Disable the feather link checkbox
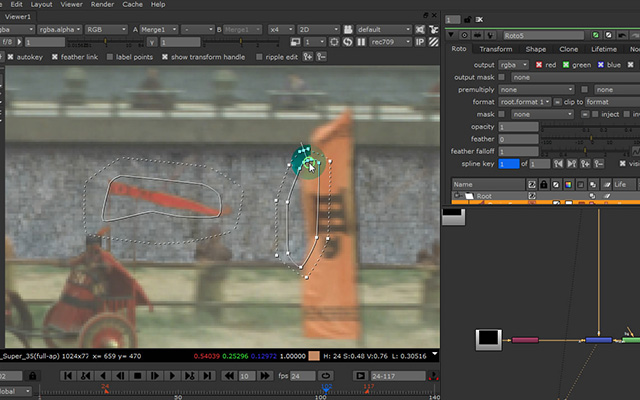This screenshot has width=640, height=400. 55,57
